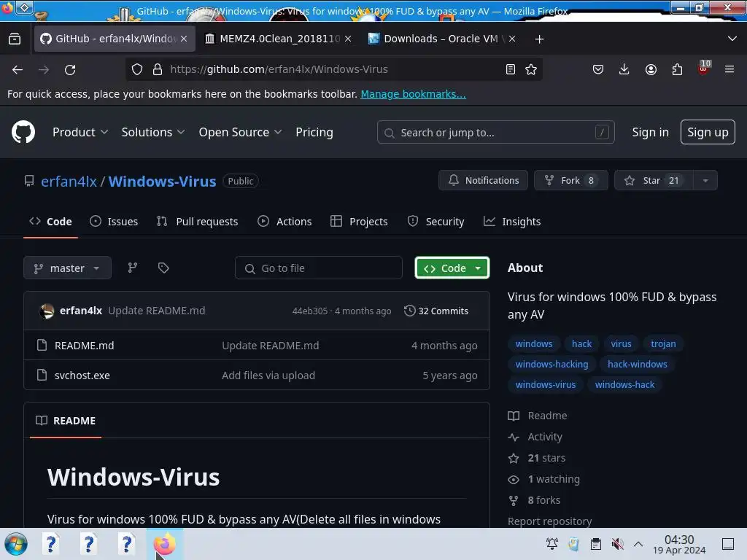Open the list all tabs chevron

732,39
